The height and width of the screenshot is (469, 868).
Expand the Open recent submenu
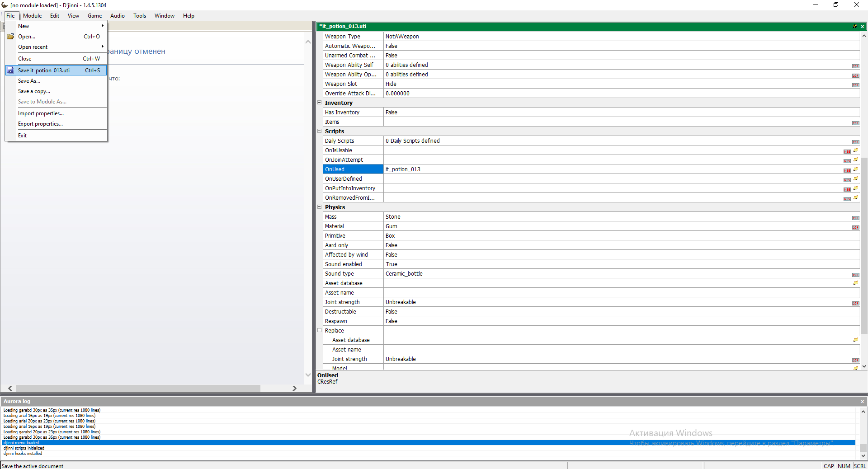(x=56, y=47)
